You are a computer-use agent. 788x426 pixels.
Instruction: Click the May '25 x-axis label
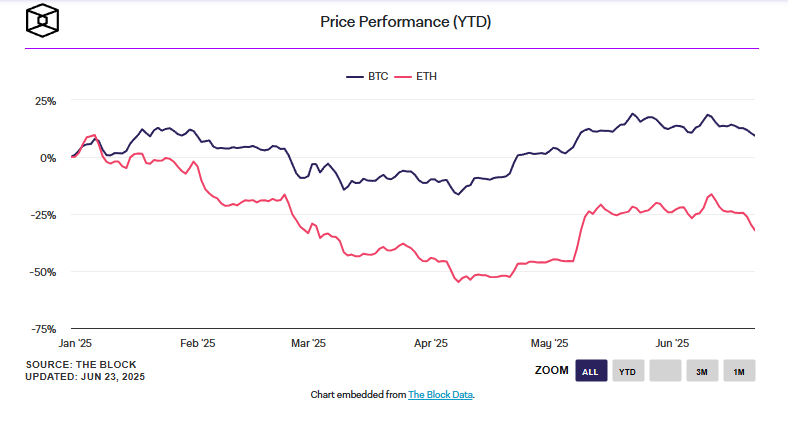click(550, 342)
